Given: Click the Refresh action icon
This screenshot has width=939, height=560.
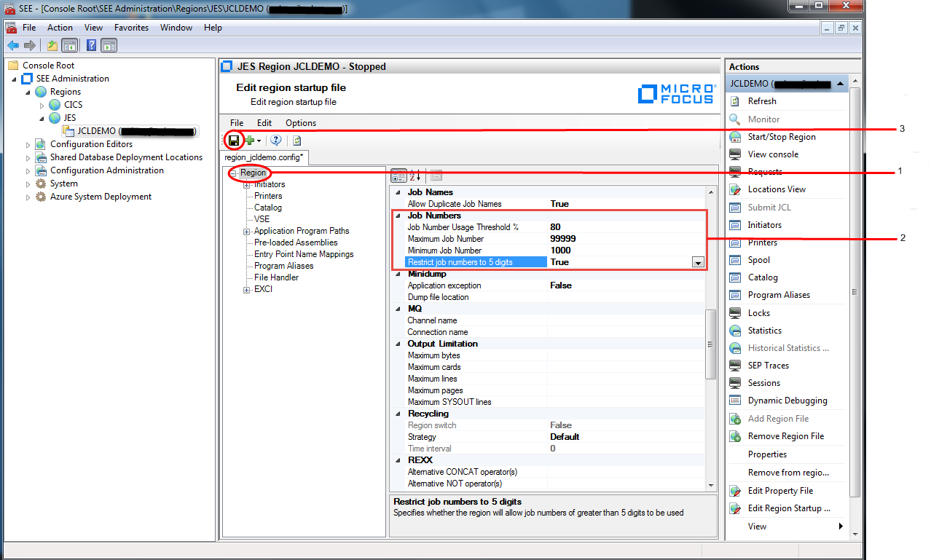Looking at the screenshot, I should pos(735,101).
